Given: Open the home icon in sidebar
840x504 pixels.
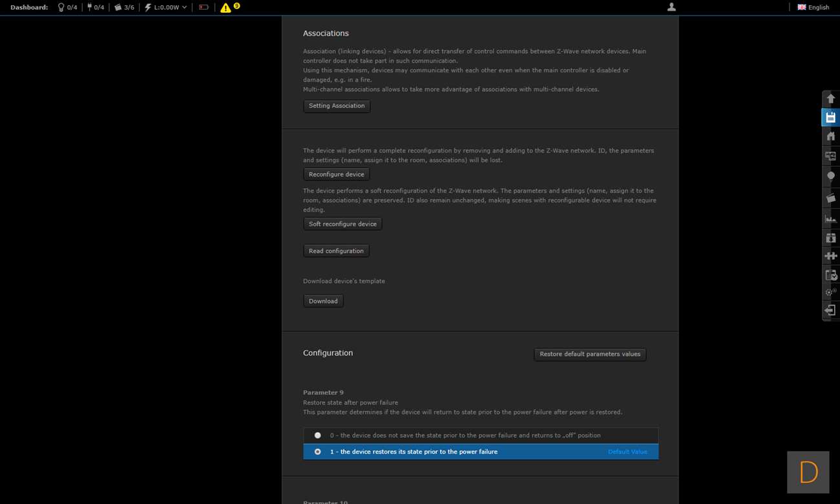Looking at the screenshot, I should (x=830, y=136).
